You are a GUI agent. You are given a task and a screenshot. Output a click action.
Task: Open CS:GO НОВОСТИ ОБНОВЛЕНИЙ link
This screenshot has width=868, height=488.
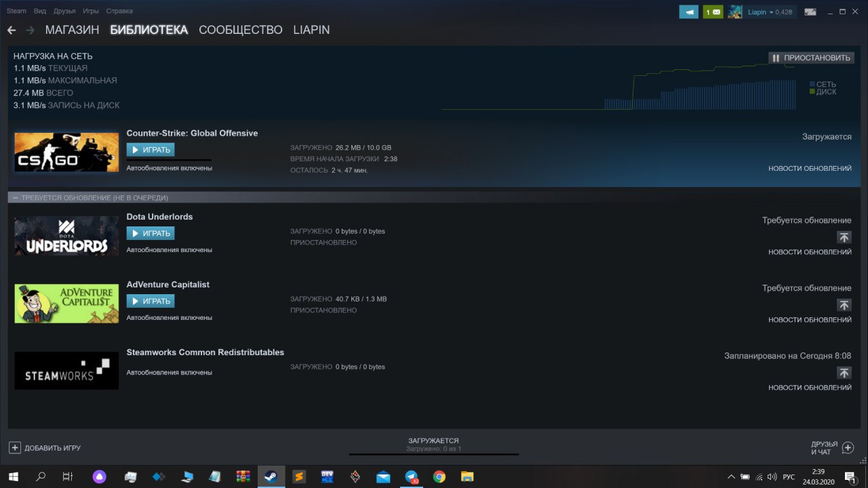click(810, 168)
